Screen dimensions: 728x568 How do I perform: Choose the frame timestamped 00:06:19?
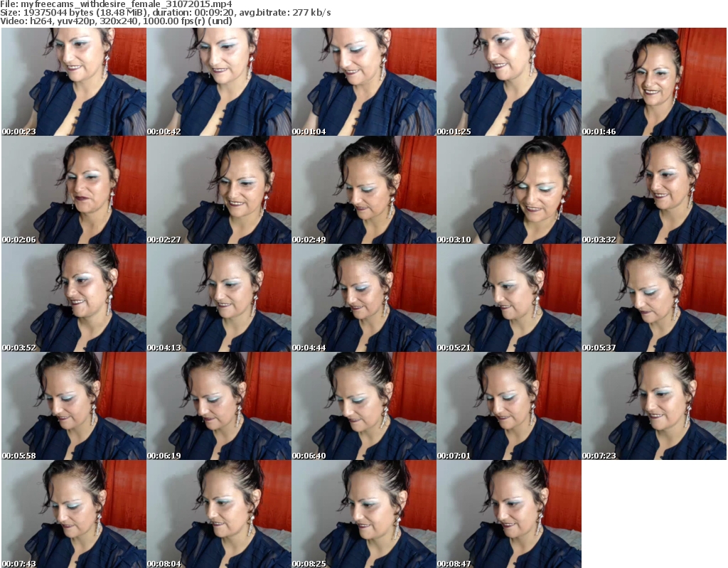click(219, 406)
